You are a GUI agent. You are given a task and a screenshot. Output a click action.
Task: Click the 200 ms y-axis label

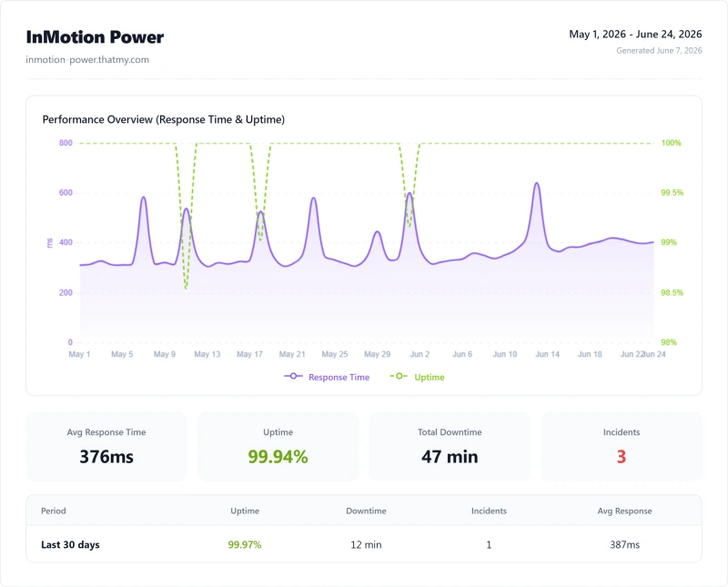(66, 292)
